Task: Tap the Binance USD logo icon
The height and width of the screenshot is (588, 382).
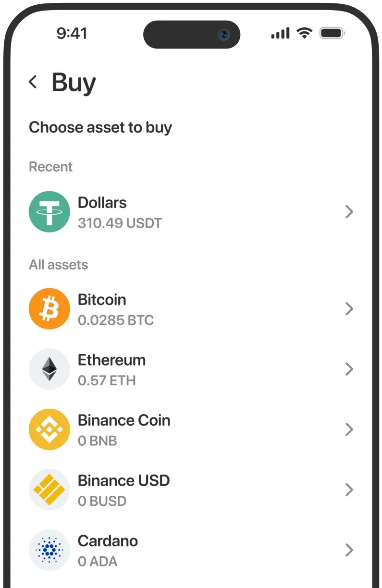Action: pos(49,490)
